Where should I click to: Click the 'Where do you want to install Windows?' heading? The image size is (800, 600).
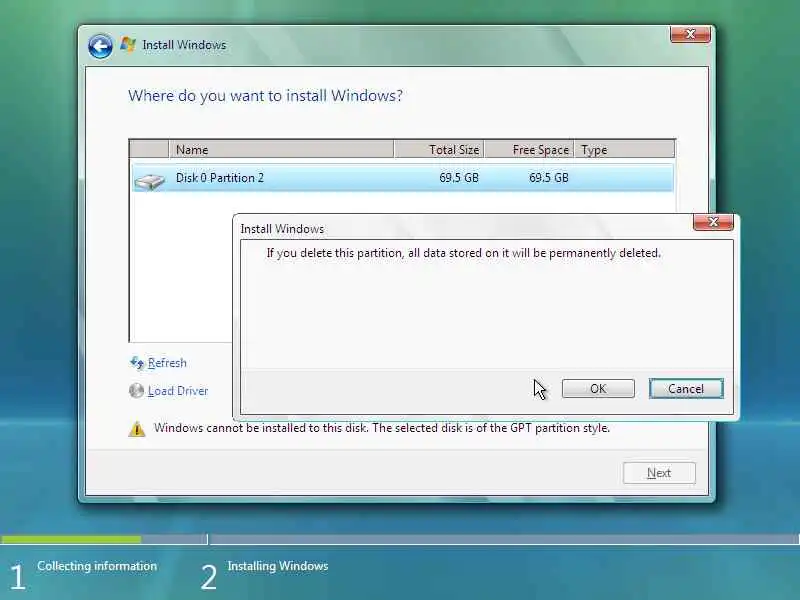265,95
